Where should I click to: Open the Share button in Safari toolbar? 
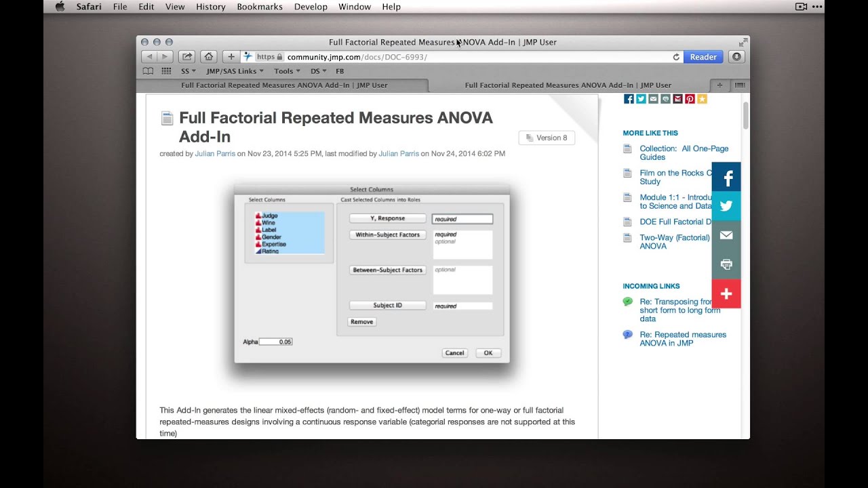[x=187, y=57]
